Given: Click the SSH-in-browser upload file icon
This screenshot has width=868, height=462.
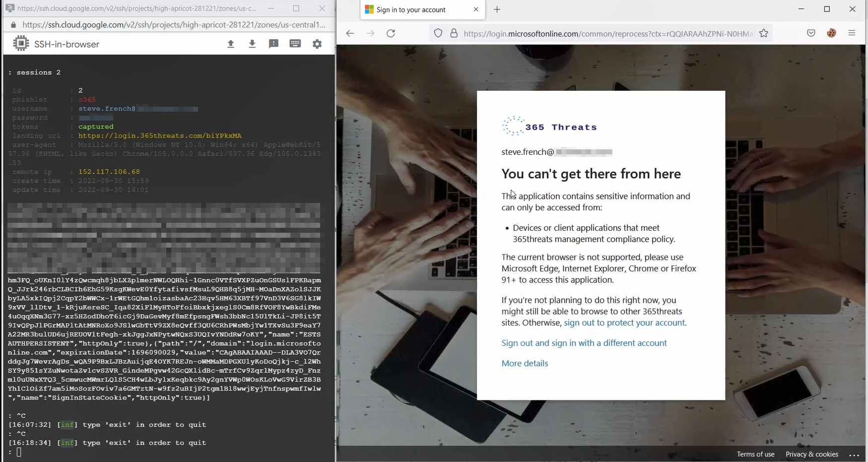Looking at the screenshot, I should (x=231, y=44).
